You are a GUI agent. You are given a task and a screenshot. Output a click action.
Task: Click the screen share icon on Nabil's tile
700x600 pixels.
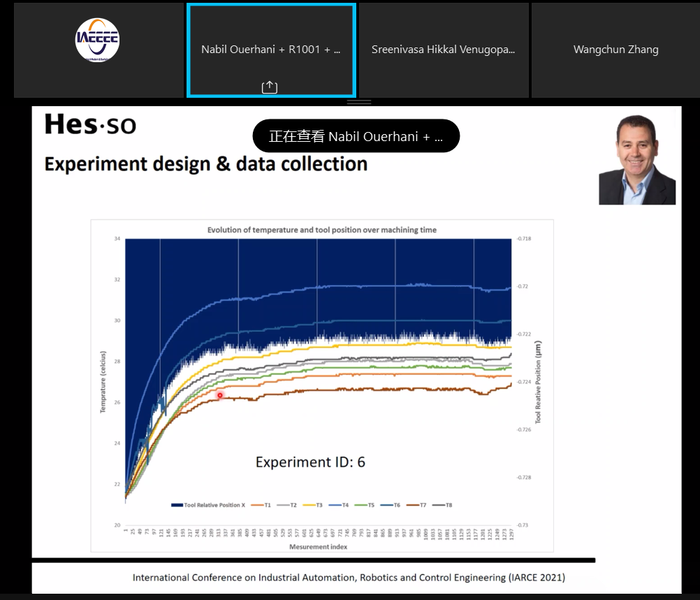point(270,87)
